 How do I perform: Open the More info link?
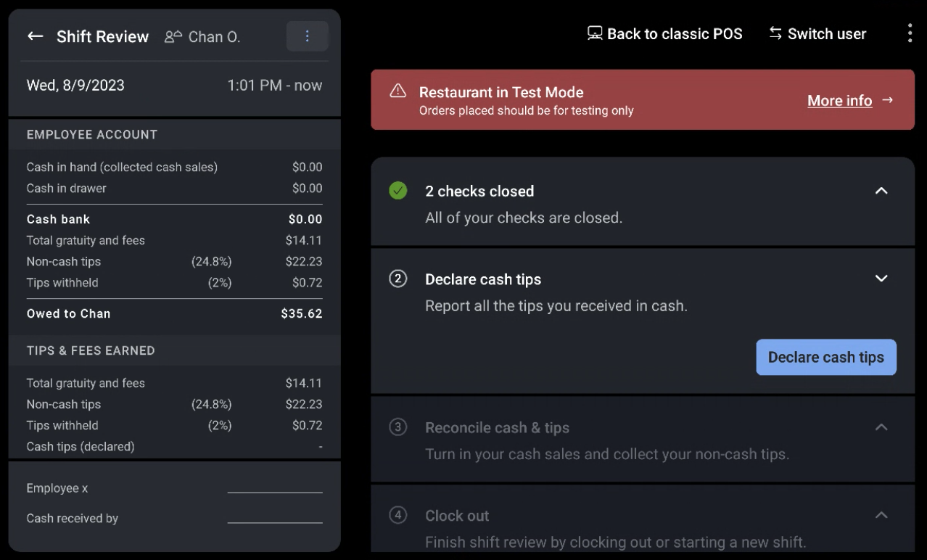coord(839,101)
